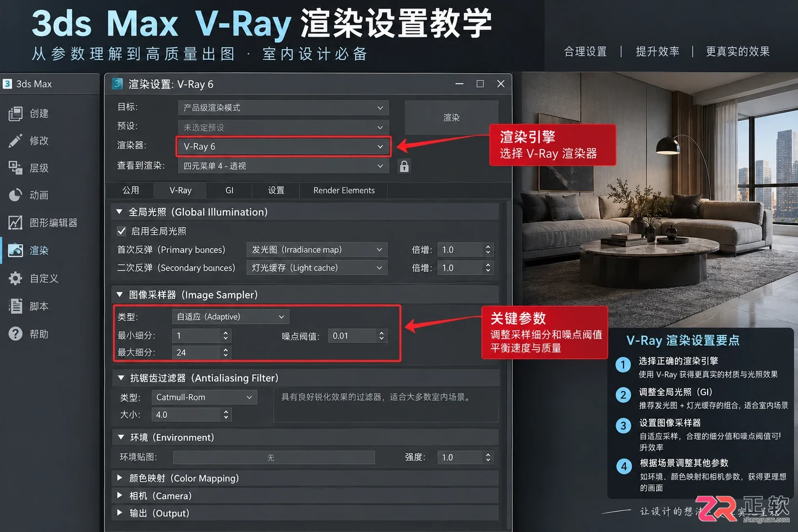Open the 修改 (Modify) pencil icon
Screen dimensions: 798x532
(15, 141)
